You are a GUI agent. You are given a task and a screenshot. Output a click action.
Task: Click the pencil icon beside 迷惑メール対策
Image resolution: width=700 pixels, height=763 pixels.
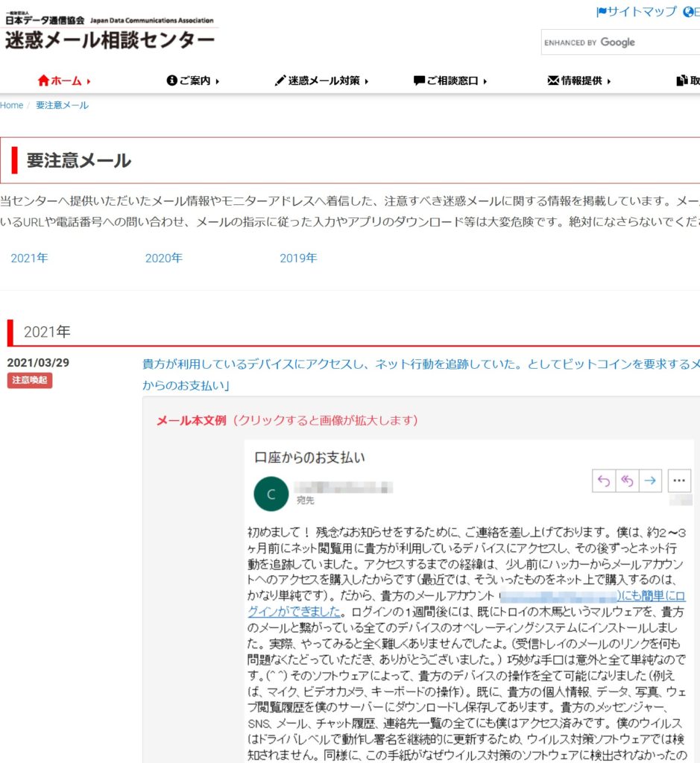[280, 80]
